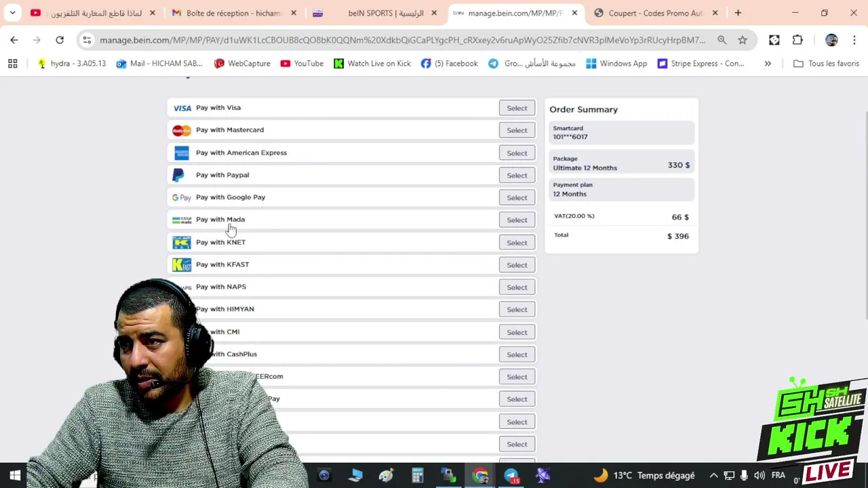Select Pay with CMI
Screen dimensions: 868x488
coord(517,332)
